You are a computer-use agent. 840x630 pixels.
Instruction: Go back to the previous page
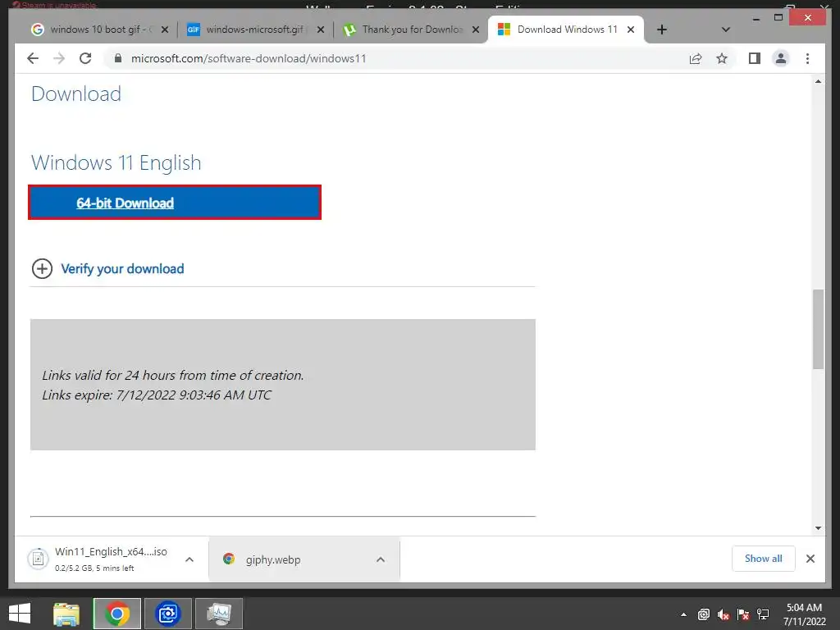(x=33, y=58)
